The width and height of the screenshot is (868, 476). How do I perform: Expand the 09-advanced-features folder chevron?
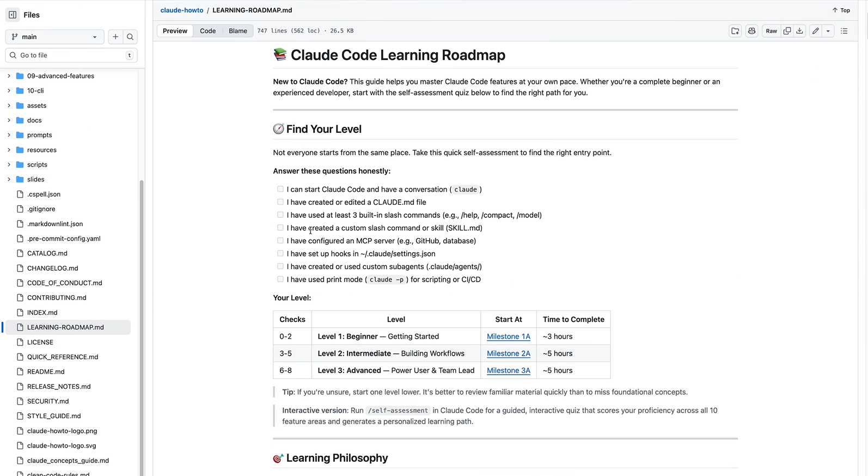[9, 76]
